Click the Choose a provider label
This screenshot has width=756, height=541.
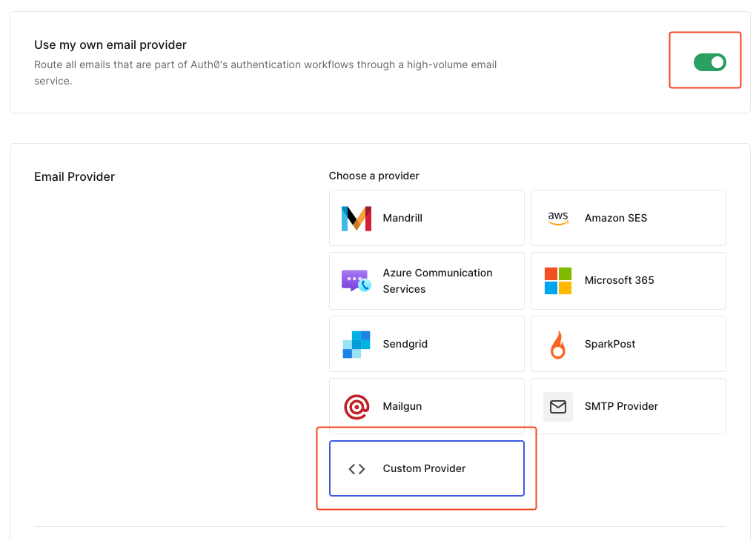point(374,176)
